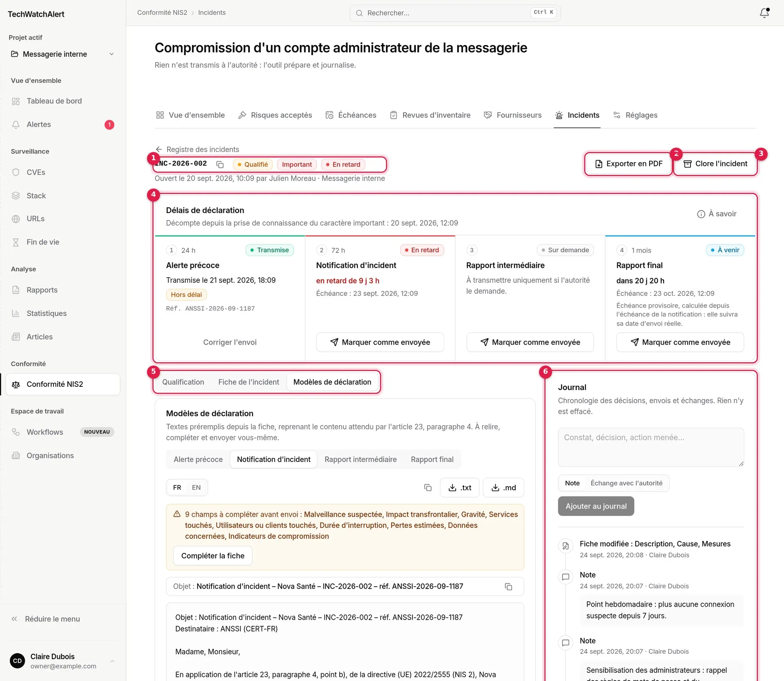Viewport: 784px width, 681px height.
Task: Click the journal note text area
Action: tap(651, 447)
